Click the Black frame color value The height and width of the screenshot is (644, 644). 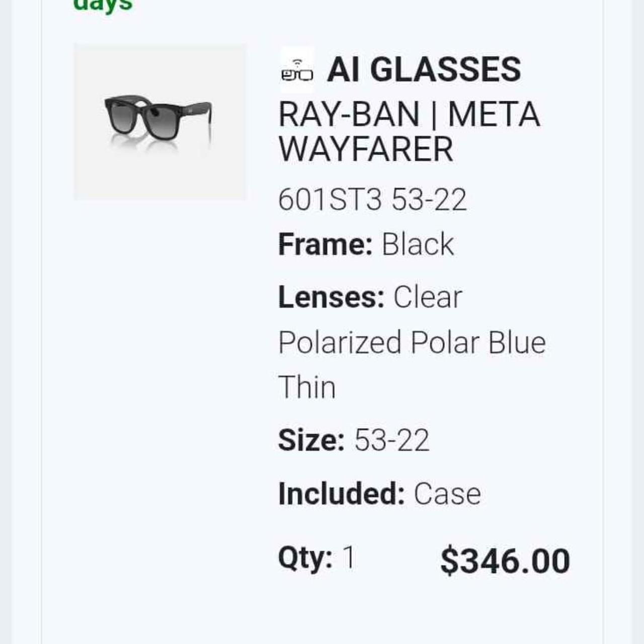click(x=418, y=245)
